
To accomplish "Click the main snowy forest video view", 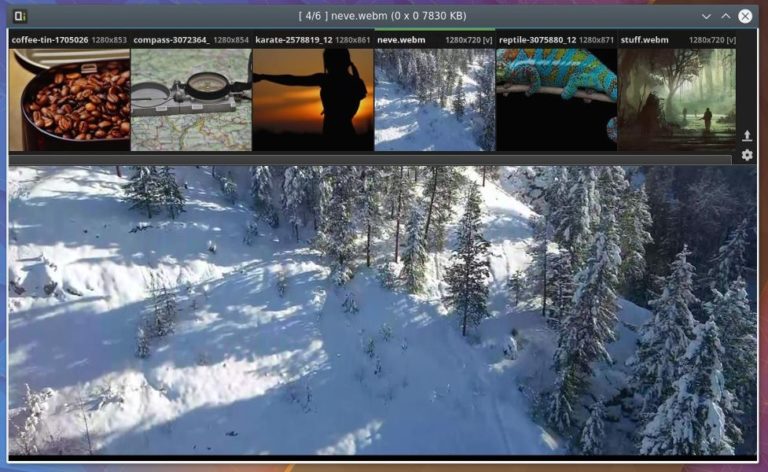I will tap(383, 310).
